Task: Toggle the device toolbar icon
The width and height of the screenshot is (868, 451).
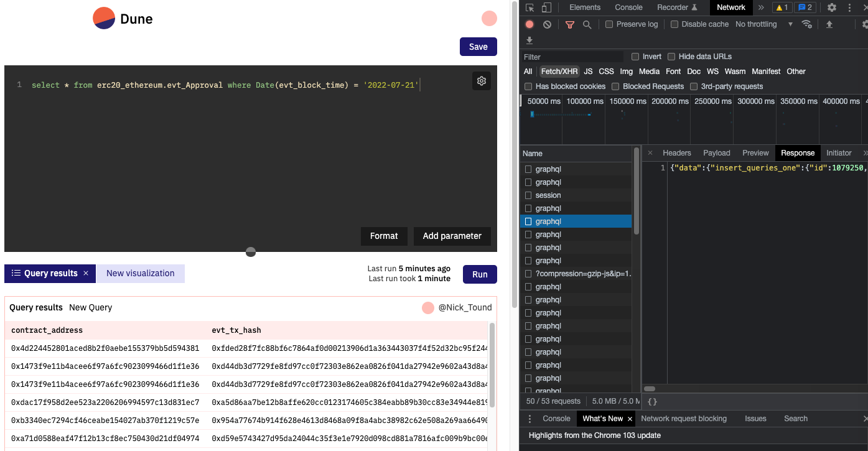Action: pos(546,7)
